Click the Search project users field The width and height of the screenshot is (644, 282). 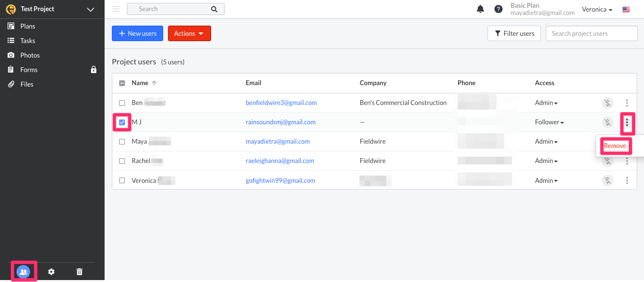point(591,33)
